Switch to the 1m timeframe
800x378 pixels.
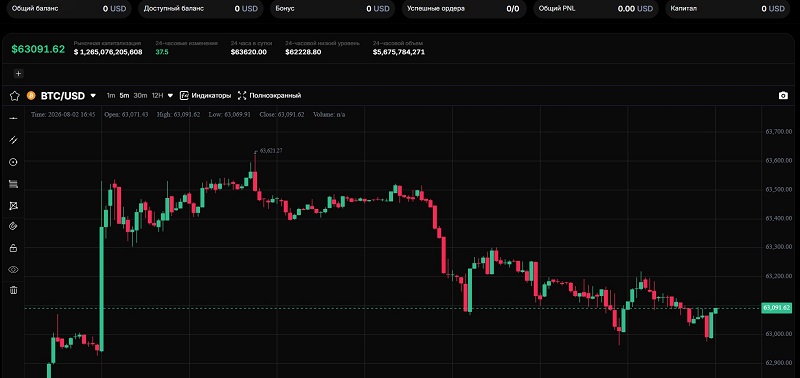(111, 95)
